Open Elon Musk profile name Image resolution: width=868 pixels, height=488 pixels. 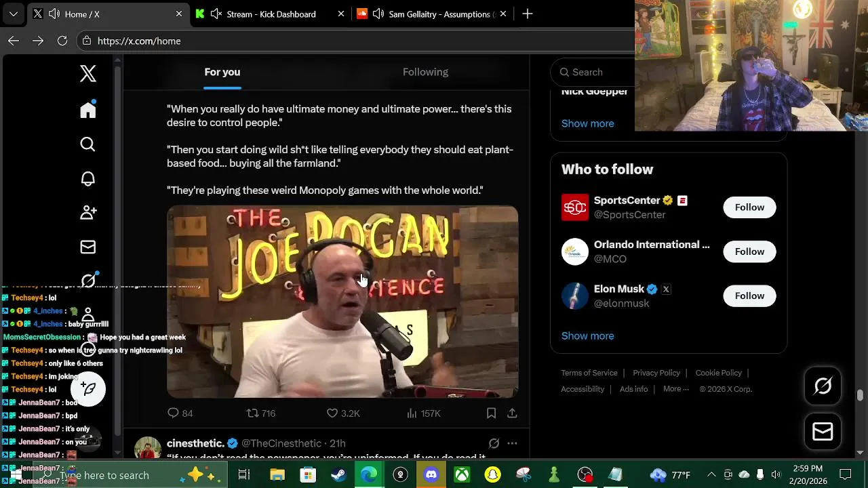[x=619, y=289]
